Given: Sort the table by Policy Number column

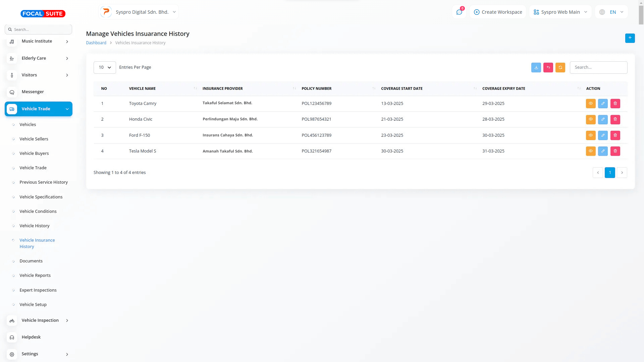Looking at the screenshot, I should point(316,88).
